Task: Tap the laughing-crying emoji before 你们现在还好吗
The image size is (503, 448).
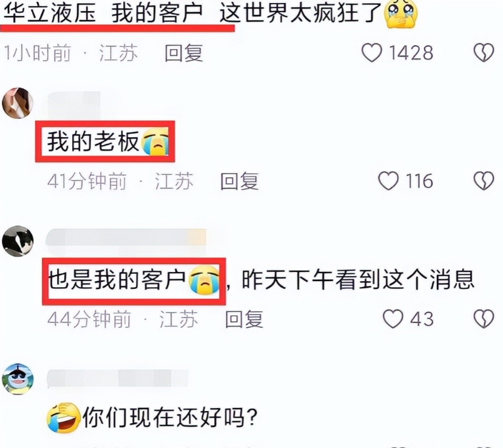Action: tap(63, 418)
